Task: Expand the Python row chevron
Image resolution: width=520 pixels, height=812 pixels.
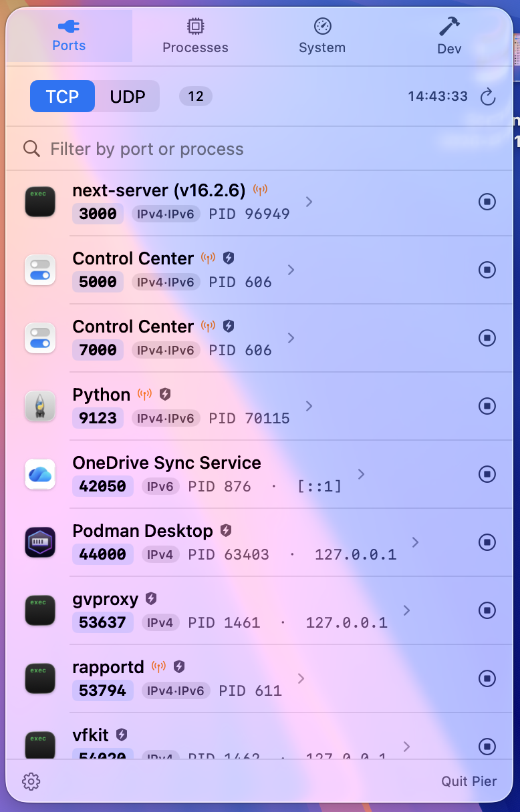Action: click(x=309, y=406)
